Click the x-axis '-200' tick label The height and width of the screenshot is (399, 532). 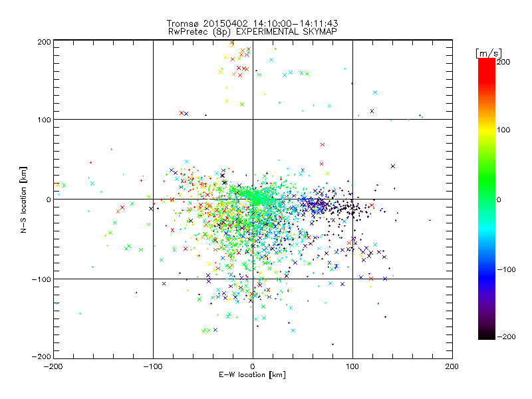[53, 366]
